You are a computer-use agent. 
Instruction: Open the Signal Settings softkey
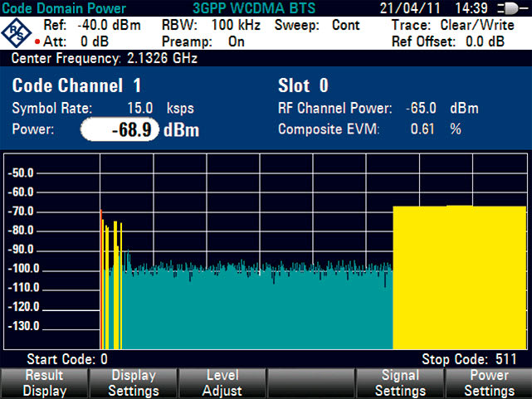click(x=400, y=383)
